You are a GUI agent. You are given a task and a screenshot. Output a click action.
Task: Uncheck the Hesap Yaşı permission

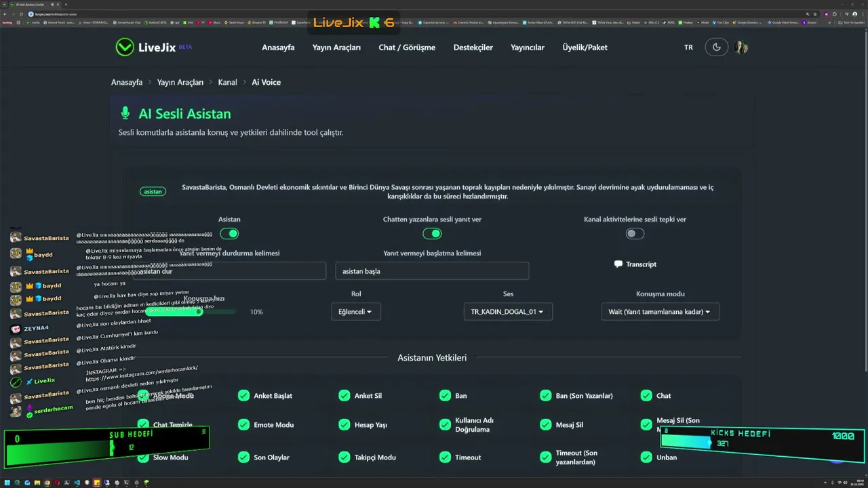(344, 424)
